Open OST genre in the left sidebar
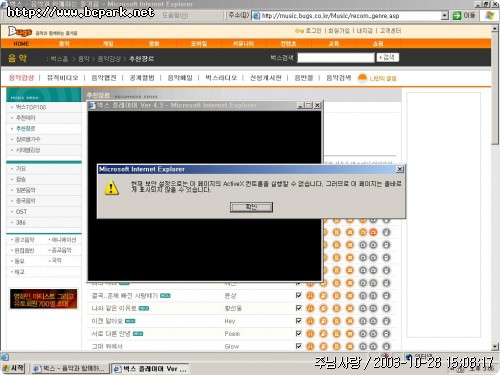The height and width of the screenshot is (375, 500). (x=21, y=212)
